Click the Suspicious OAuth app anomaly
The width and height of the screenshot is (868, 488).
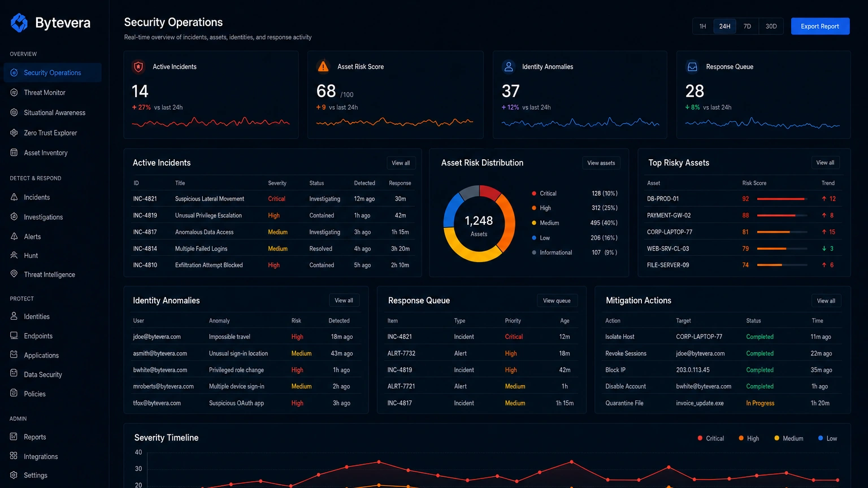237,403
